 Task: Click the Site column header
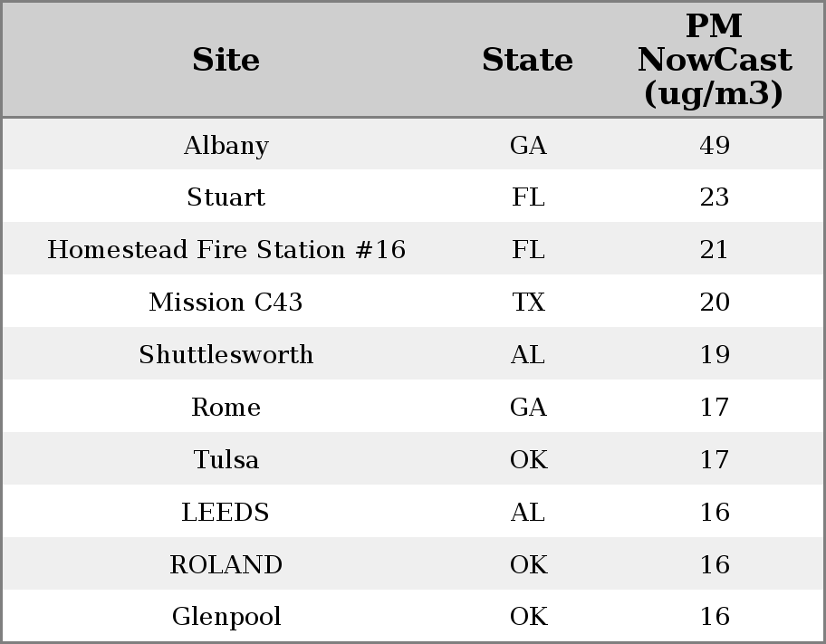pyautogui.click(x=226, y=60)
